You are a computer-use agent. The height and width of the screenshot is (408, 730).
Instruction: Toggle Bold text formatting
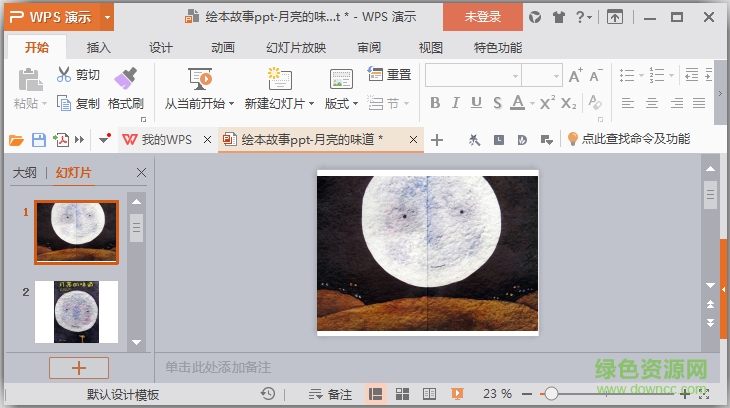tap(435, 103)
